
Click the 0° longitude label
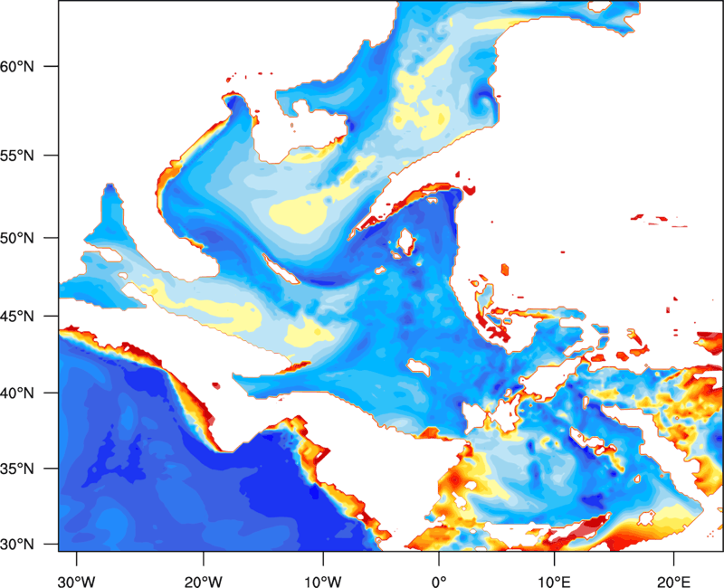[x=439, y=582]
